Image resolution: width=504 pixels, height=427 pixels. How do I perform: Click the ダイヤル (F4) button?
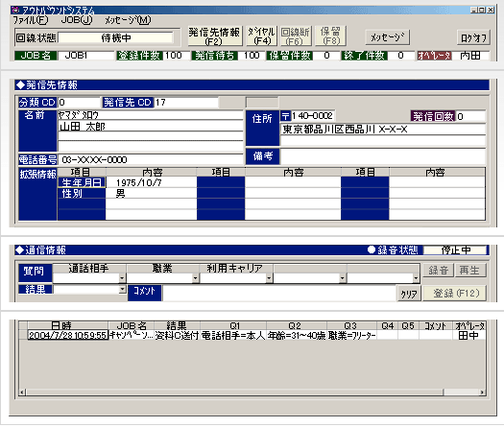[262, 36]
